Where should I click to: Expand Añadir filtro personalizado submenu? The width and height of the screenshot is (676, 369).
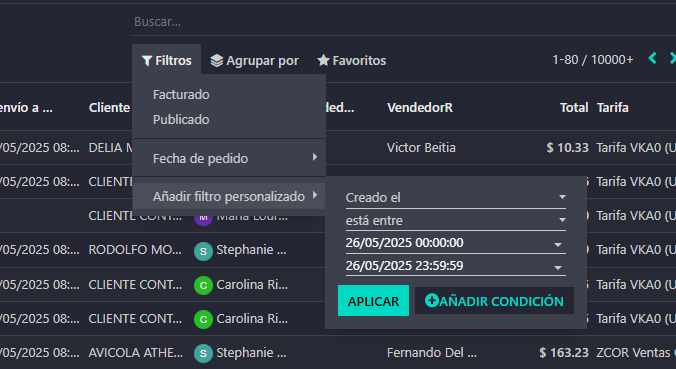(x=229, y=197)
